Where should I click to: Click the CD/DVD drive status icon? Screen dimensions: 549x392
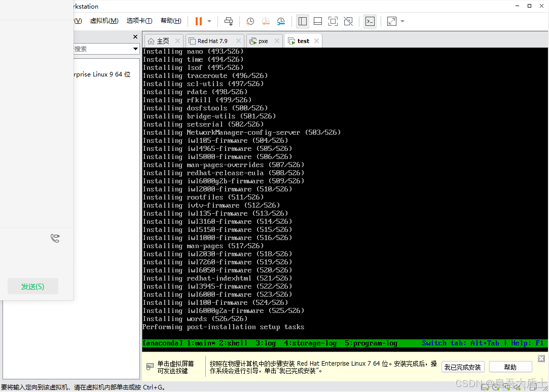pos(496,386)
